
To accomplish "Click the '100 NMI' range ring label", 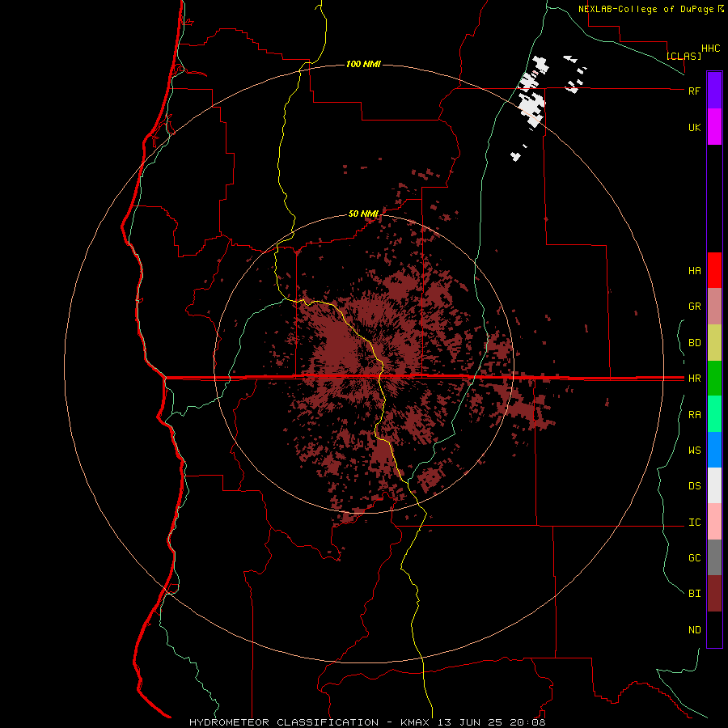I will tap(363, 64).
